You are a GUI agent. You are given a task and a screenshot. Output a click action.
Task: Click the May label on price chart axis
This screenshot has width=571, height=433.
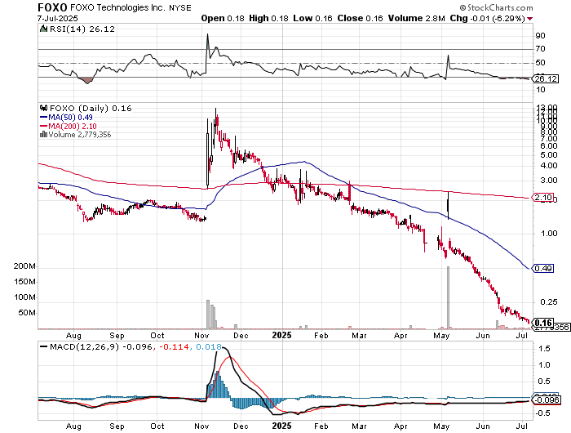click(442, 335)
